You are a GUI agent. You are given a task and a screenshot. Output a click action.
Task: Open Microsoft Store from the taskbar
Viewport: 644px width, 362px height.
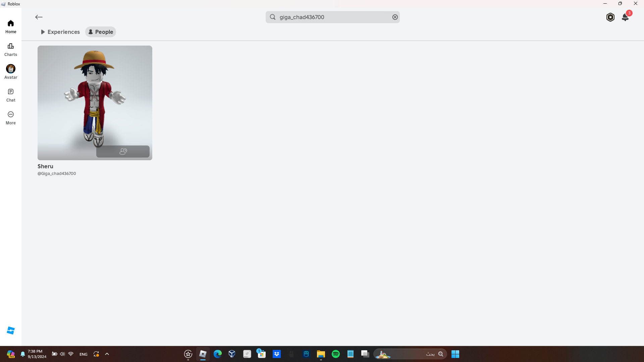click(x=262, y=354)
